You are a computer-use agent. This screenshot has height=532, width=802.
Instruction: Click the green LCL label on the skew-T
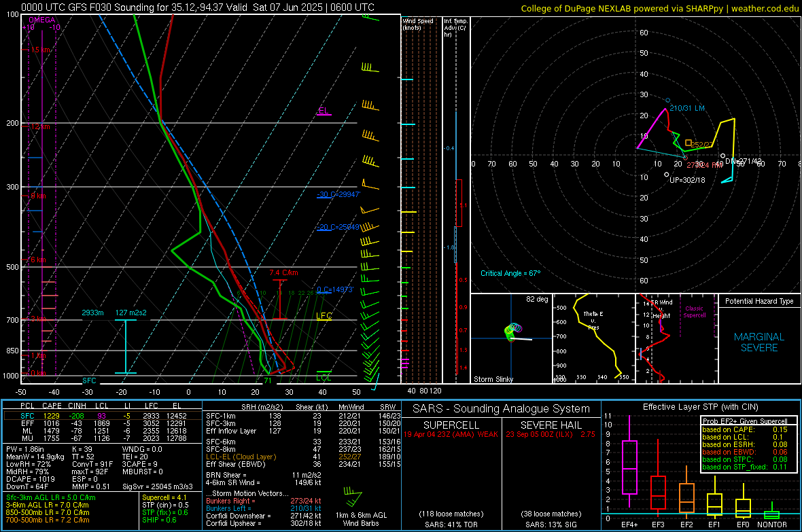pyautogui.click(x=324, y=378)
